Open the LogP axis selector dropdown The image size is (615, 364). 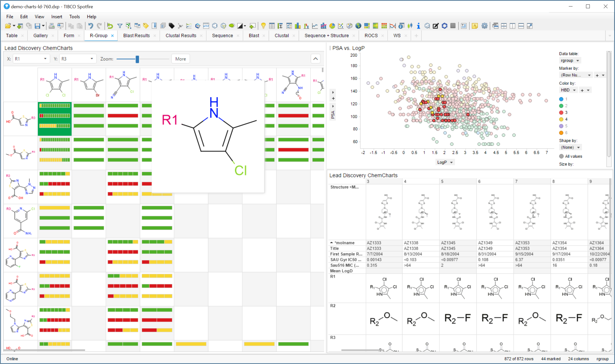(445, 162)
